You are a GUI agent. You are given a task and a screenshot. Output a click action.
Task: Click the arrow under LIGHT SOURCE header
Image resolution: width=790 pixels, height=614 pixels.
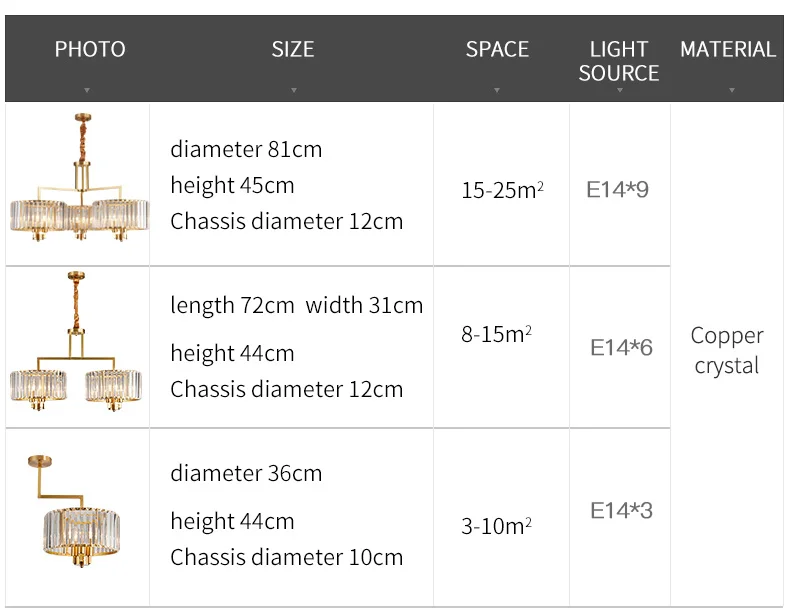pyautogui.click(x=620, y=90)
